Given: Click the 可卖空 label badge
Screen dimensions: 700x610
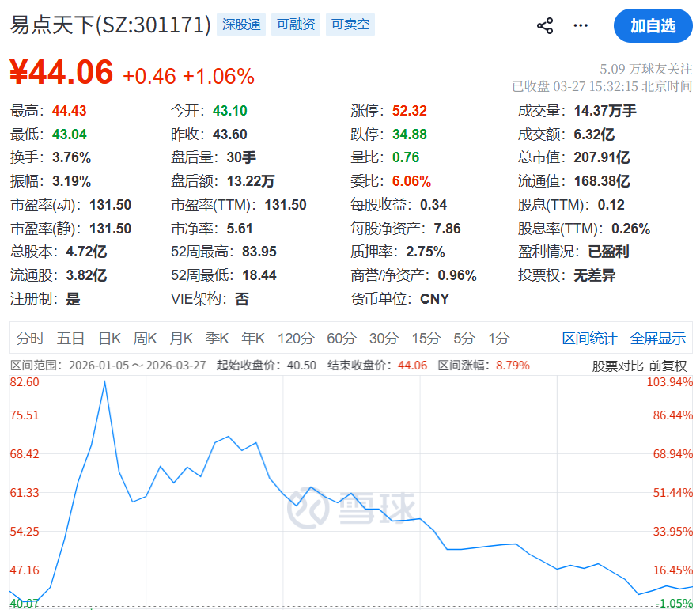Looking at the screenshot, I should [350, 25].
